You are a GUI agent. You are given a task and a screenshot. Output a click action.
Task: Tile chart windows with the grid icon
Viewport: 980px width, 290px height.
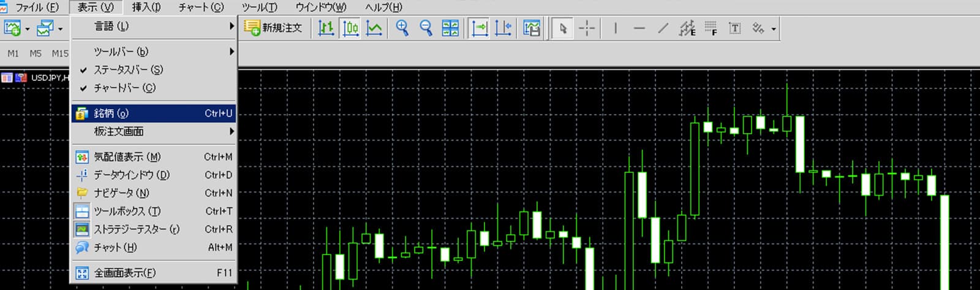pos(450,28)
